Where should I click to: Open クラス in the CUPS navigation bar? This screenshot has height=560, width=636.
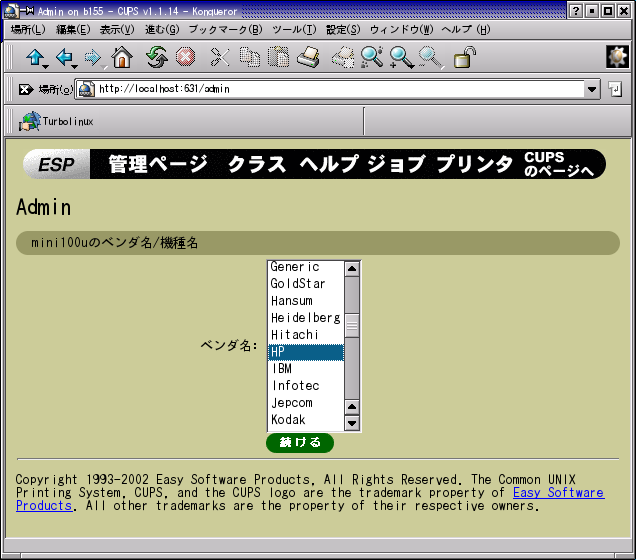point(257,164)
